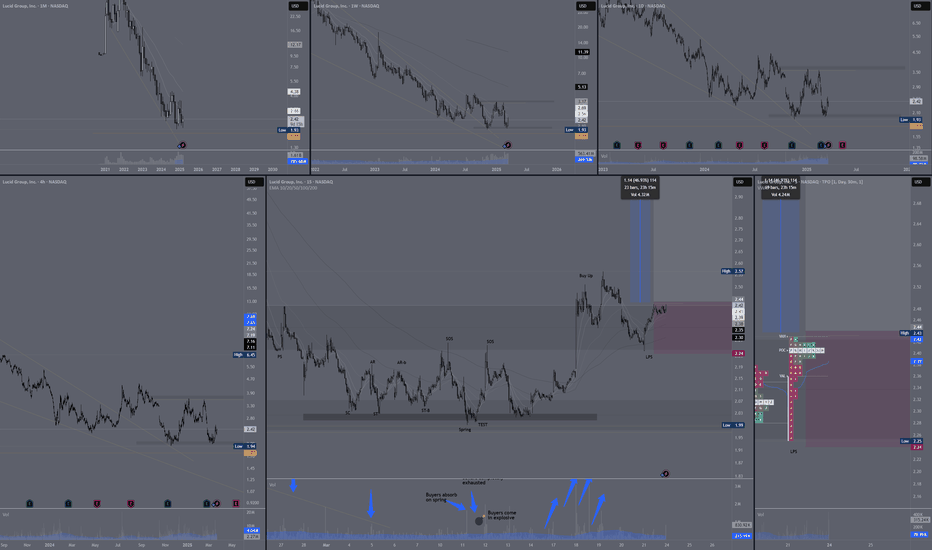The width and height of the screenshot is (932, 550).
Task: Open the Feb 2024 earnings marker on 1D chart
Action: (718, 145)
